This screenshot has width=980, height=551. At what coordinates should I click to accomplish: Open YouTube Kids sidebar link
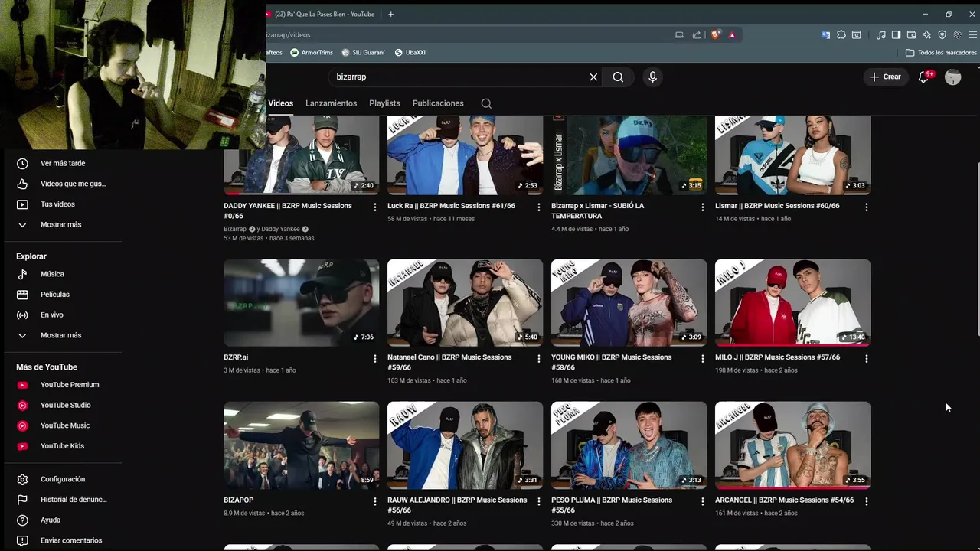pos(62,446)
